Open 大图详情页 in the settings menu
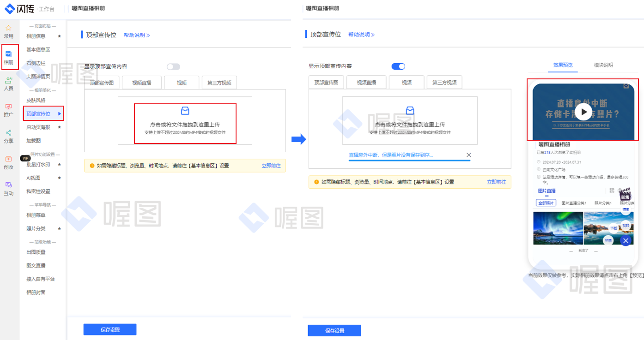 [x=38, y=77]
